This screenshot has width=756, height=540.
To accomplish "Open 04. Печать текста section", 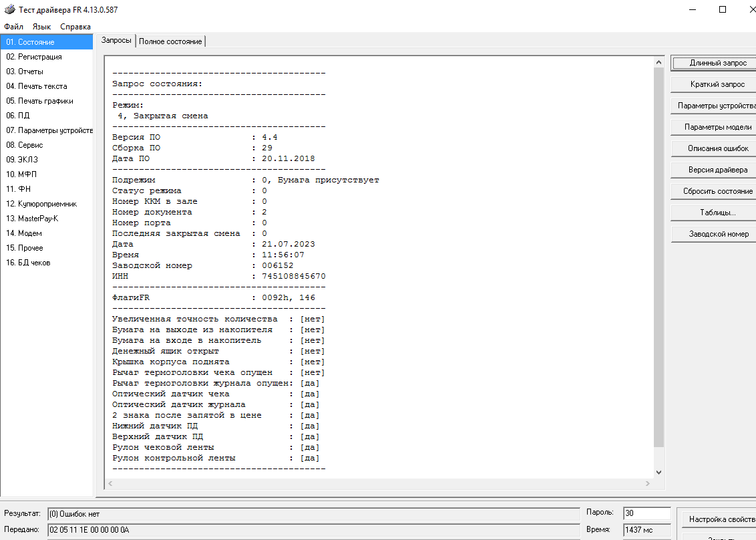I will click(47, 86).
